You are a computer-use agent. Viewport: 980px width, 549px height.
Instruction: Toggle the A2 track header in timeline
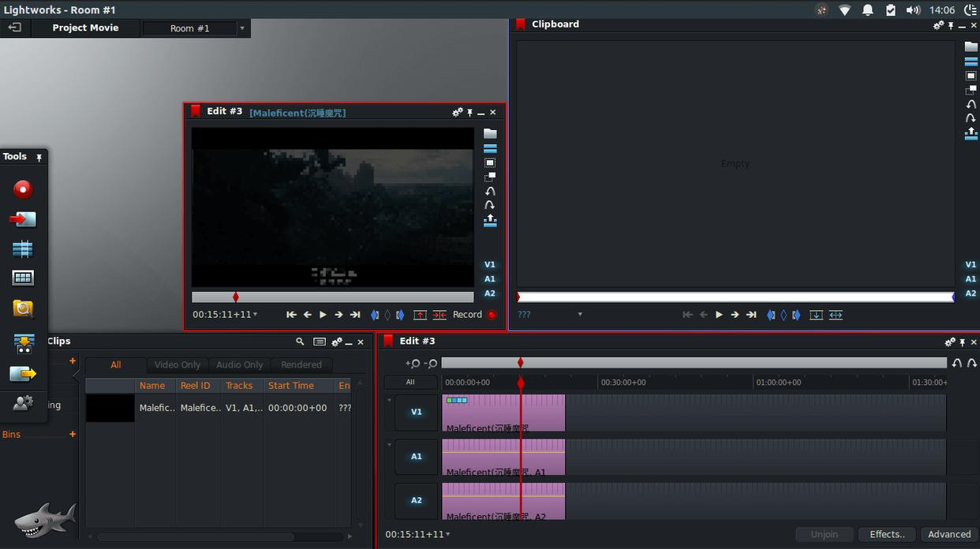pos(417,501)
